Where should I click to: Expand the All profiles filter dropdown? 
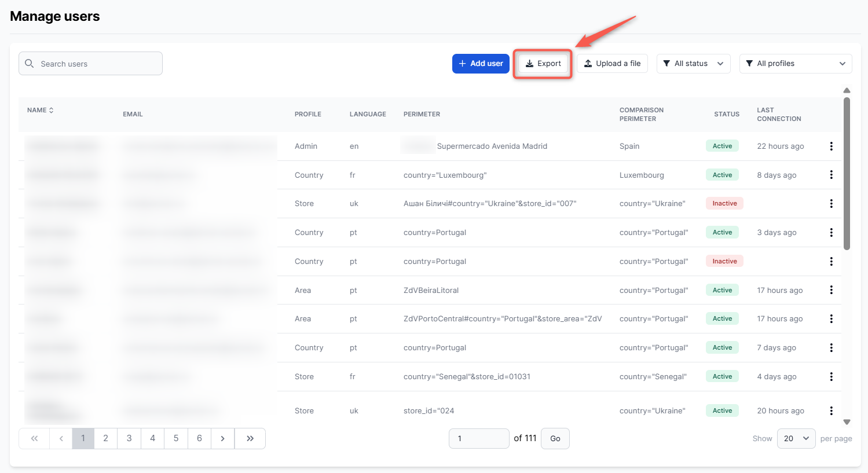click(x=795, y=64)
